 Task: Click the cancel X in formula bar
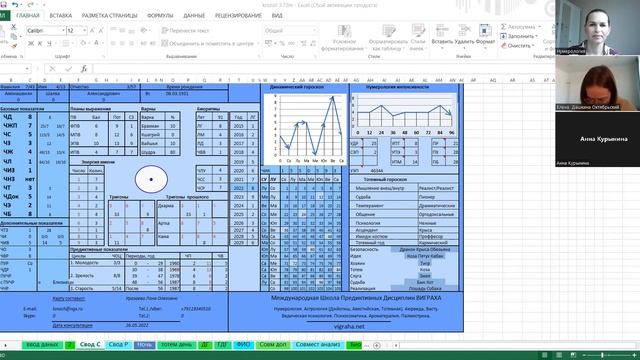tap(52, 69)
